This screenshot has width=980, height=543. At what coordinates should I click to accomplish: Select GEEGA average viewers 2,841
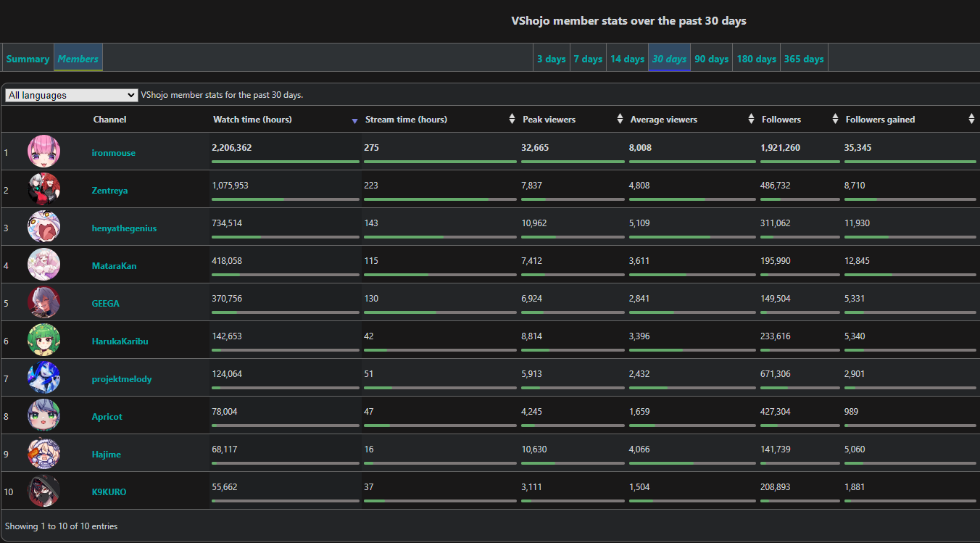[639, 299]
